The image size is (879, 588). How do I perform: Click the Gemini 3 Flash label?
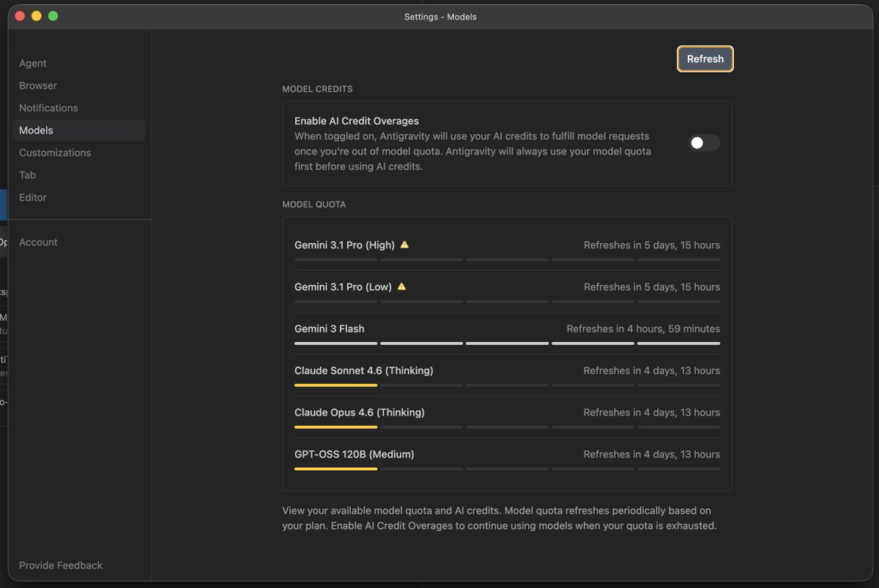(330, 329)
